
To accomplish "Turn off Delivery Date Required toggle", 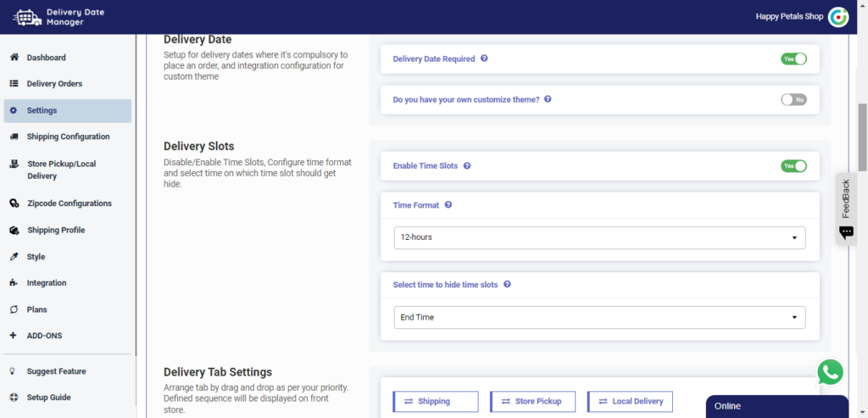I will pos(793,59).
